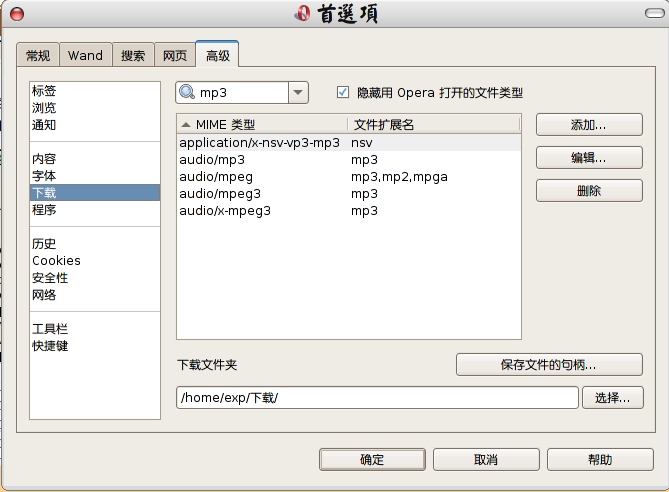
Task: Click the nsv extension cell
Action: 362,143
